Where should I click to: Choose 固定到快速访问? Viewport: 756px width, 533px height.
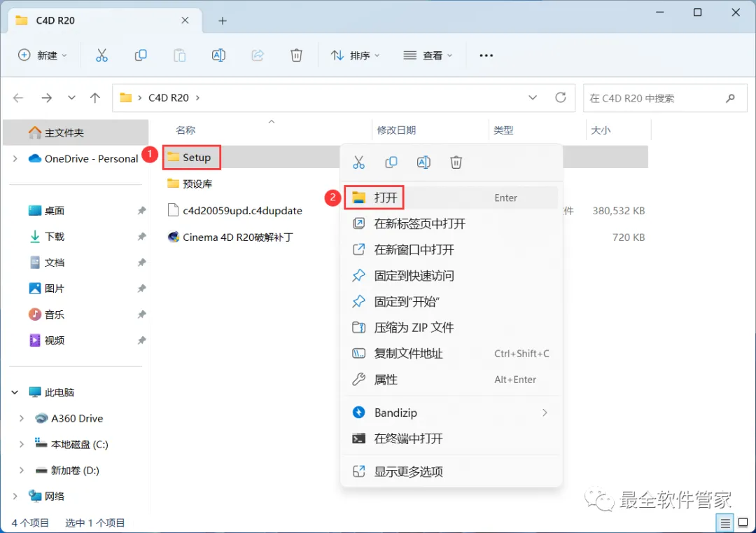click(x=451, y=276)
